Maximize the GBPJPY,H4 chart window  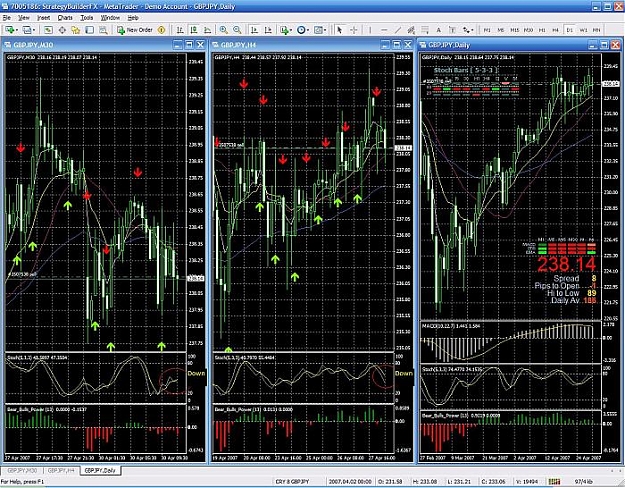(396, 45)
